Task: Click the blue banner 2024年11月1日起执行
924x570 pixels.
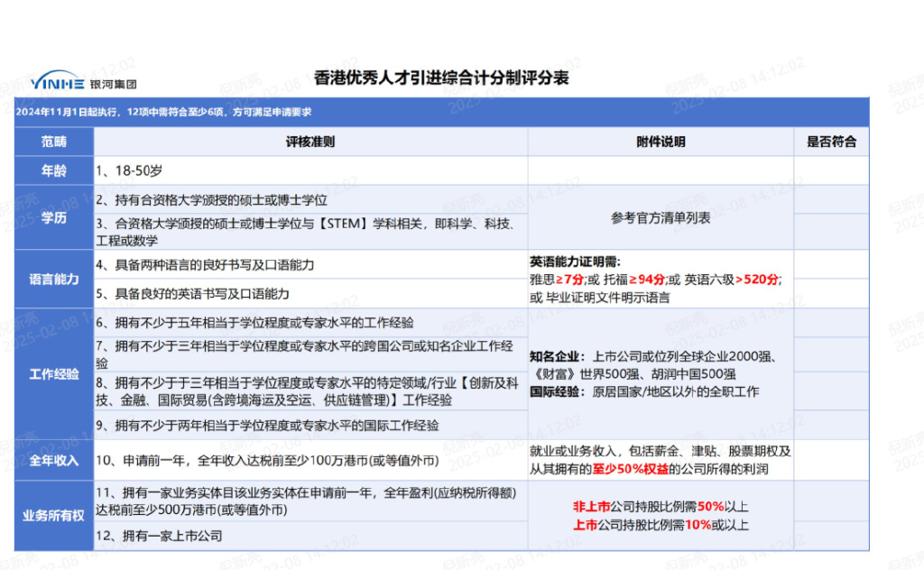Action: click(x=442, y=112)
